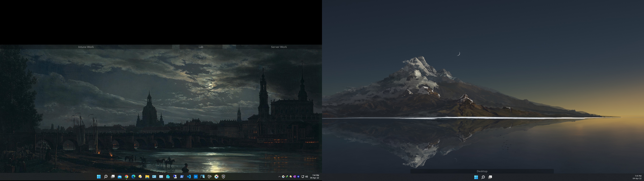Open the volume speaker control
Image resolution: width=644 pixels, height=181 pixels.
coord(307,177)
